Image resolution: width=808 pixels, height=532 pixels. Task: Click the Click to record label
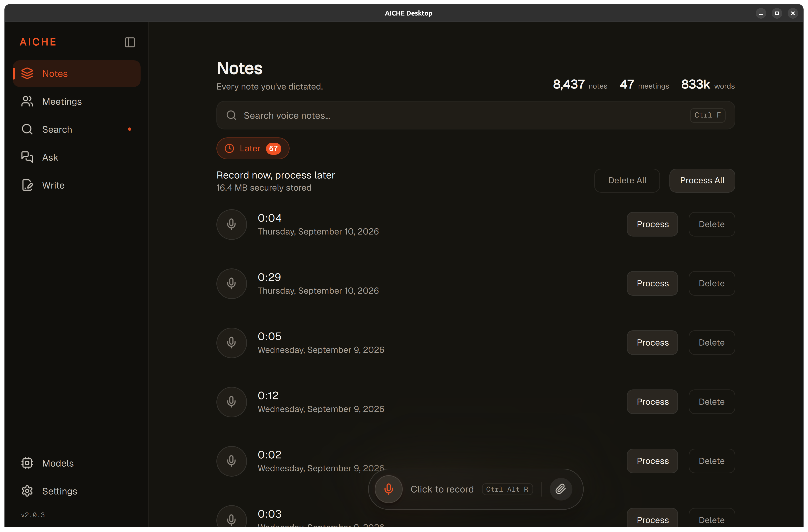pos(442,489)
